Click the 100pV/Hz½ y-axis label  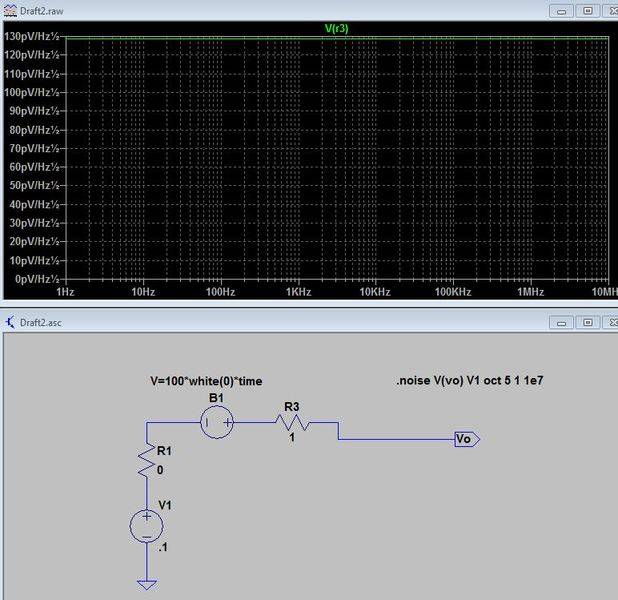point(32,92)
